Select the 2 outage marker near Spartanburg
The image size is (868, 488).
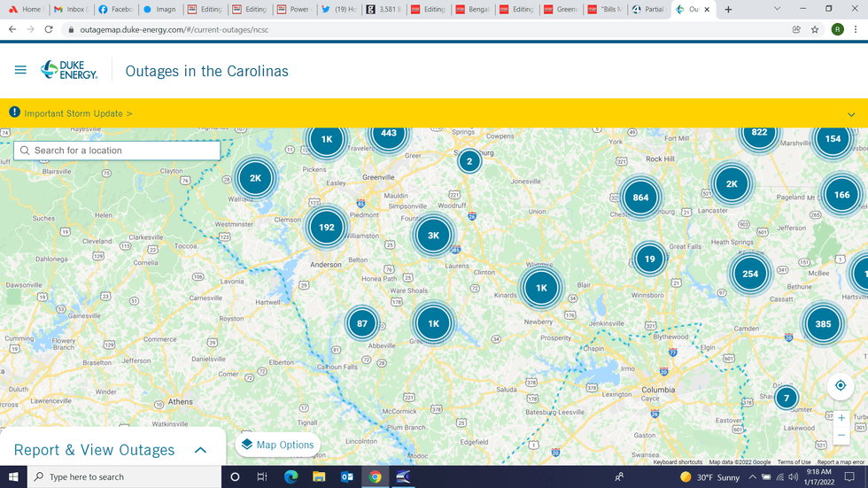(469, 161)
